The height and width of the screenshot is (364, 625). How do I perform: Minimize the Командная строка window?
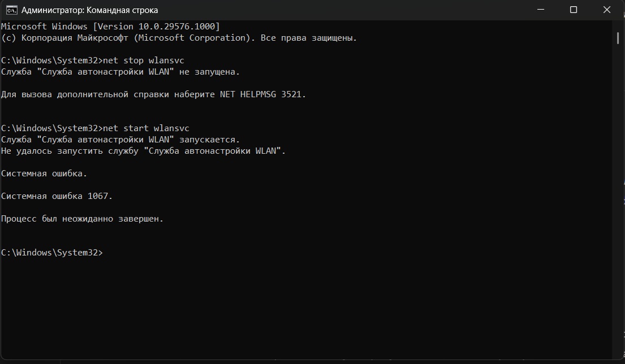tap(541, 10)
